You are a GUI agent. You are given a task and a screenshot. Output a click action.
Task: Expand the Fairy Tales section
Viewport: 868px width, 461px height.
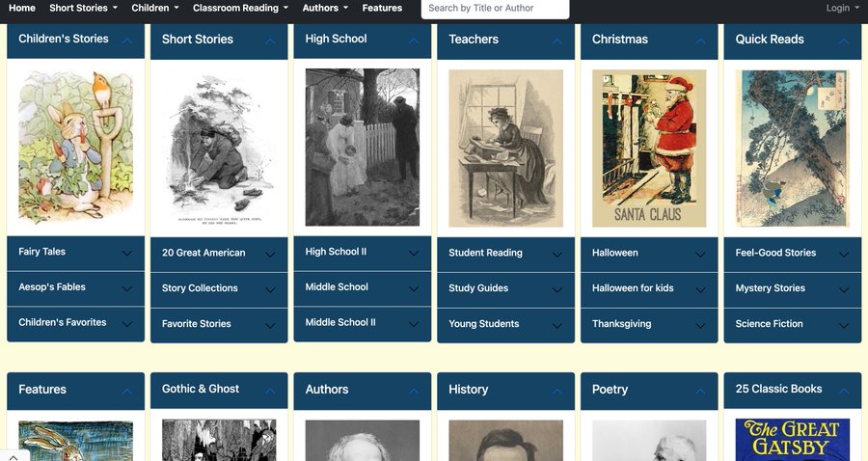click(x=75, y=253)
